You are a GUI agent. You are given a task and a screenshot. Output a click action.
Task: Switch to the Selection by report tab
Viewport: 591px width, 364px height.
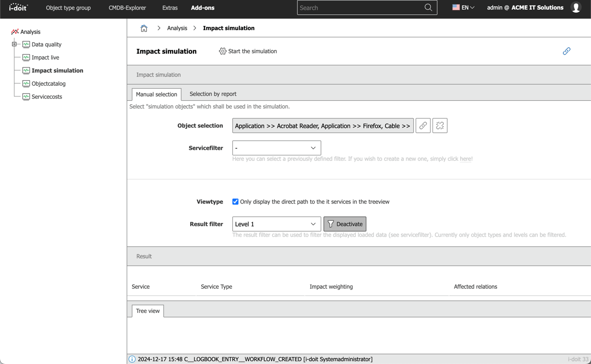point(213,93)
